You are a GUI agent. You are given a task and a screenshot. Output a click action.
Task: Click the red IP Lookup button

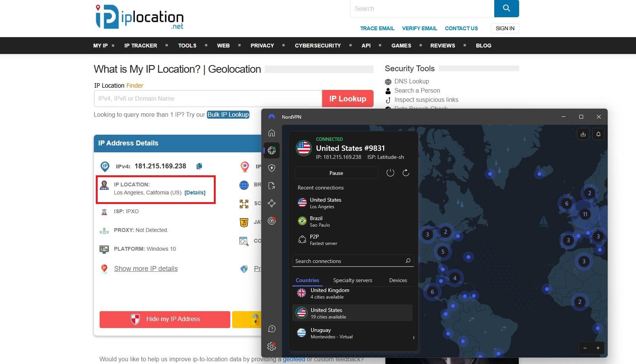(348, 99)
